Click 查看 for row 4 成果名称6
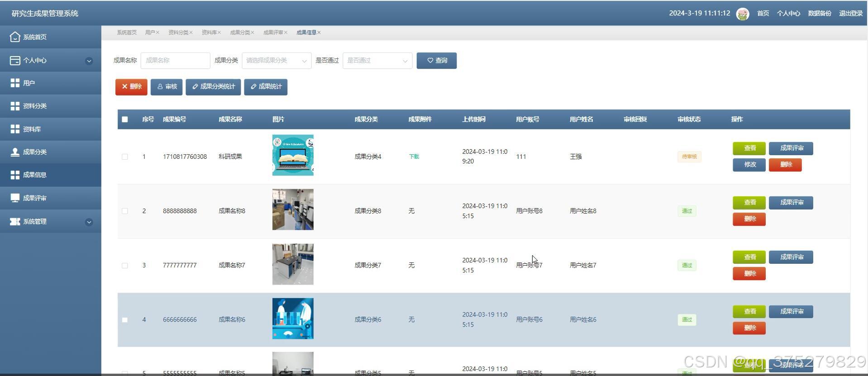 point(749,312)
